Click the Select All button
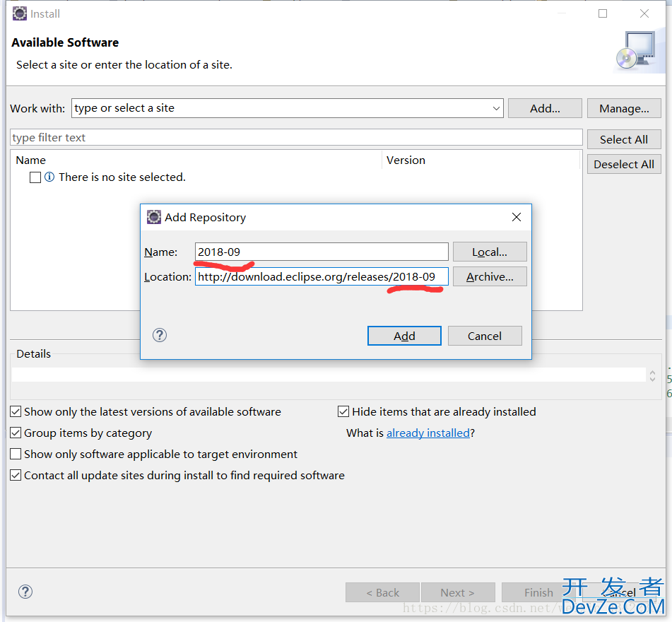 624,139
